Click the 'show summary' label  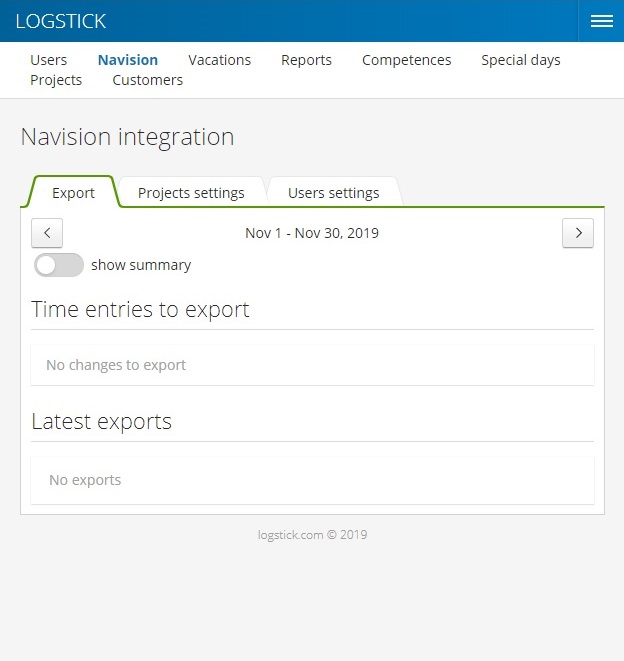point(141,265)
